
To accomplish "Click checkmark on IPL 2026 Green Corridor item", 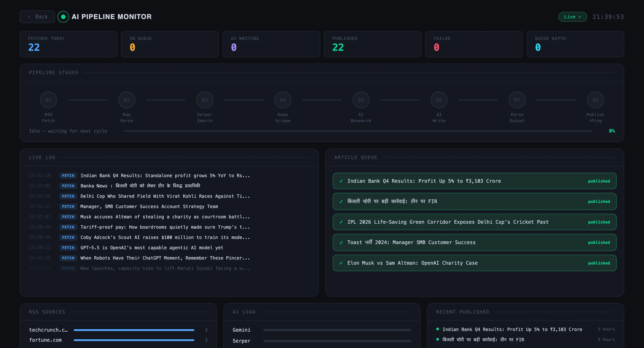I will pyautogui.click(x=341, y=222).
